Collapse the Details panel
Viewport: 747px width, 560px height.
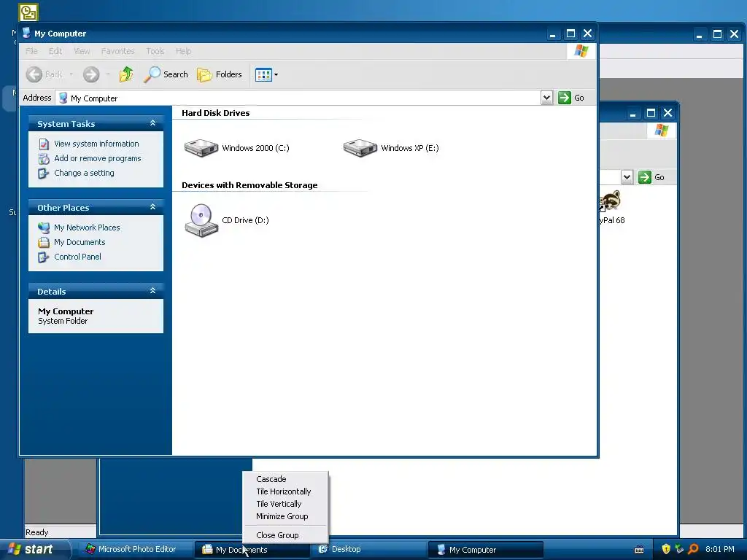[x=153, y=291]
